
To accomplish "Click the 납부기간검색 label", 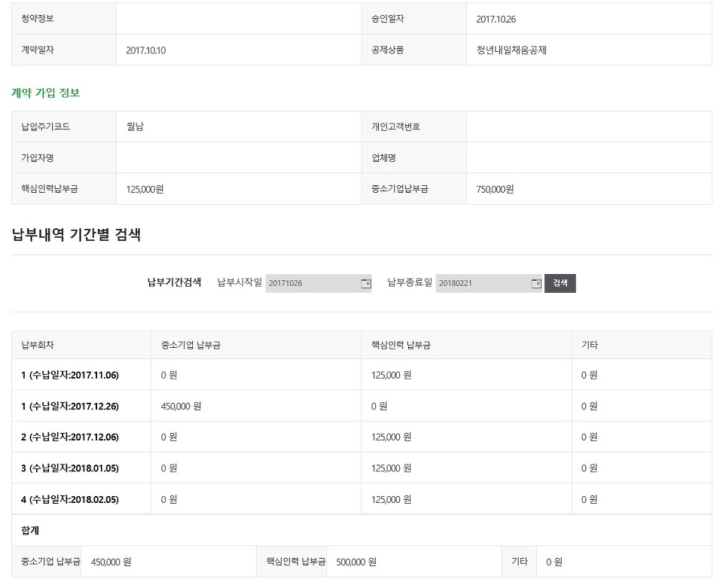I will coord(174,282).
